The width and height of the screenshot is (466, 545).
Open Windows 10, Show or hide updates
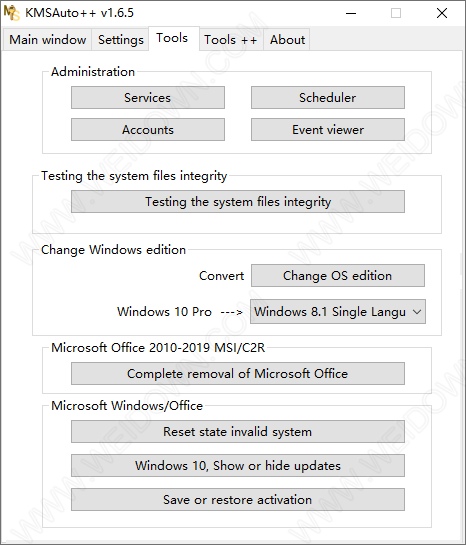(x=238, y=465)
